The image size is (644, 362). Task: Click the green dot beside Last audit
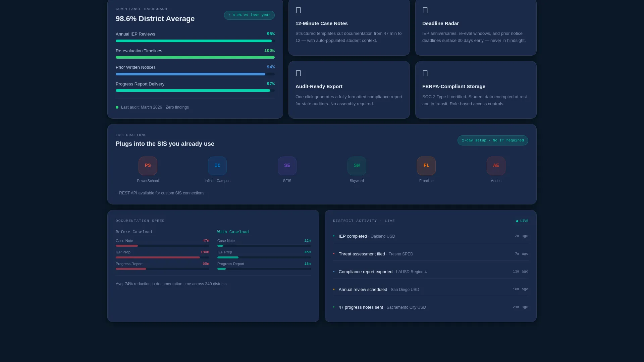click(x=117, y=107)
